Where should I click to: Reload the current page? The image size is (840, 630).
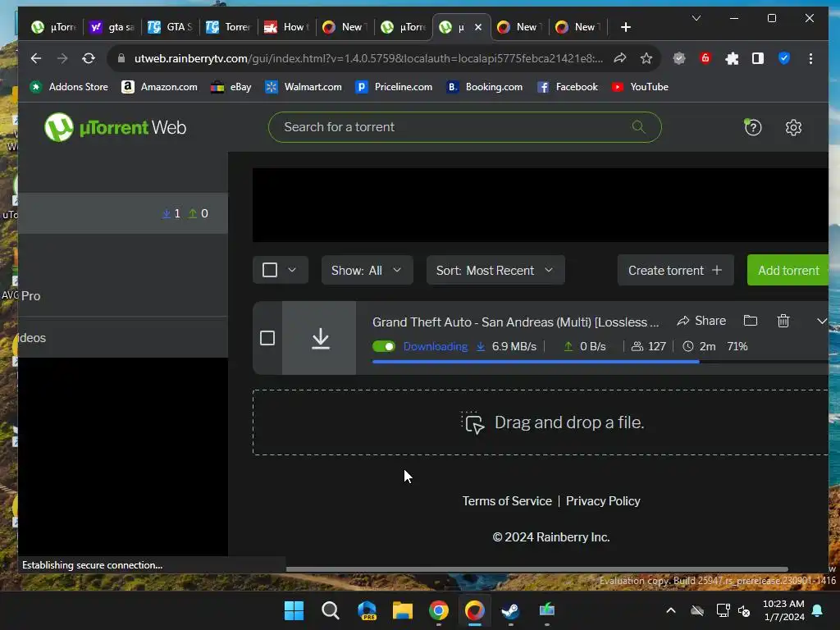click(x=89, y=58)
